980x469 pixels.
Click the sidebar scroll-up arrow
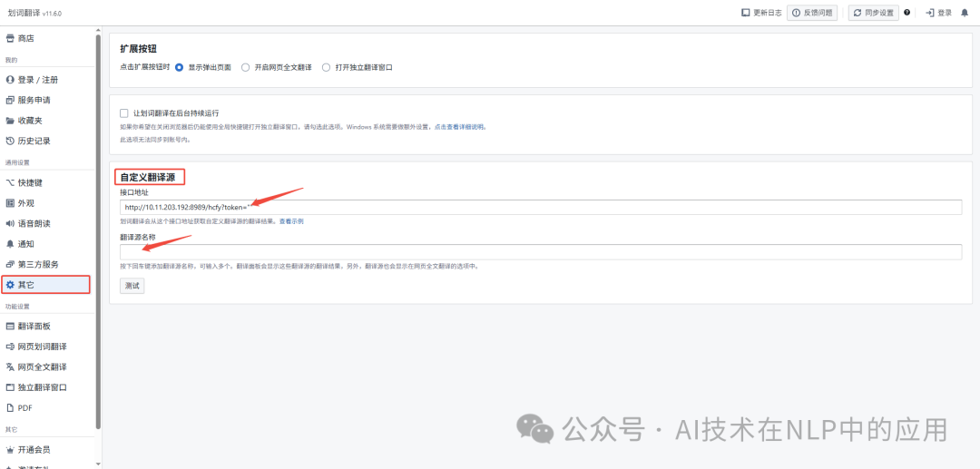click(x=98, y=29)
